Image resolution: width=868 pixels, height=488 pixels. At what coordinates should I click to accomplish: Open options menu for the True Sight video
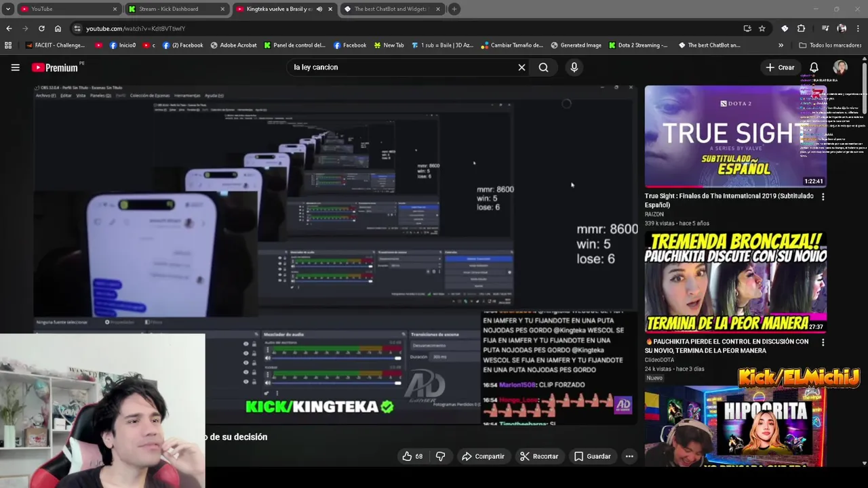[x=823, y=197]
